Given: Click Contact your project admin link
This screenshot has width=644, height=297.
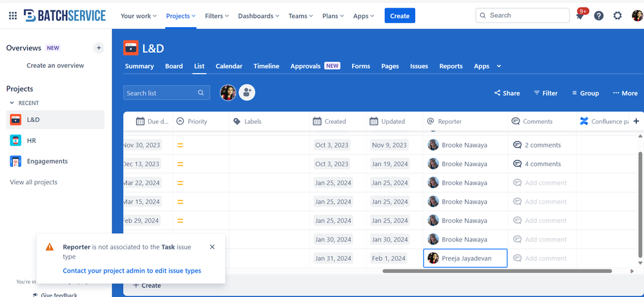Looking at the screenshot, I should (x=132, y=271).
